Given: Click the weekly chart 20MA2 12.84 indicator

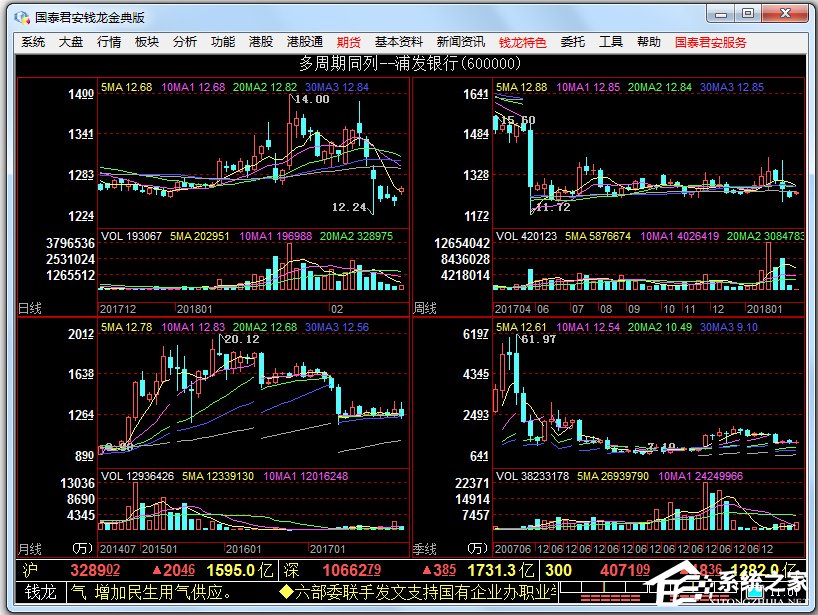Looking at the screenshot, I should [659, 87].
